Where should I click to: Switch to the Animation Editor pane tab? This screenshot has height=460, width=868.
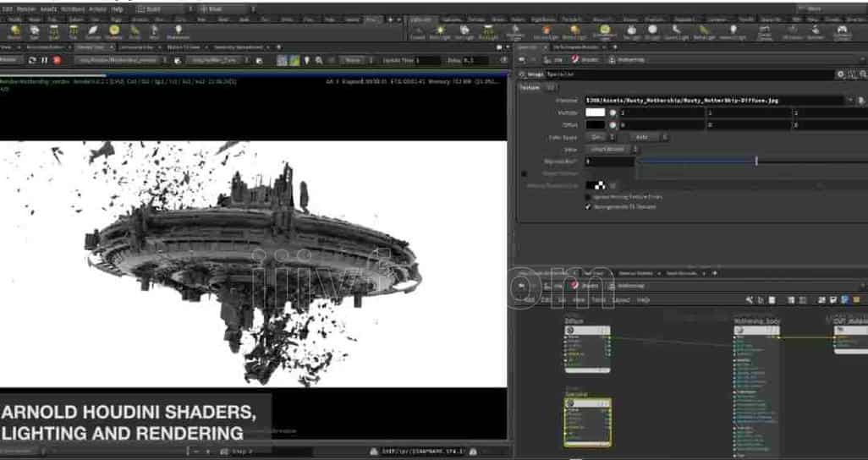pos(46,47)
